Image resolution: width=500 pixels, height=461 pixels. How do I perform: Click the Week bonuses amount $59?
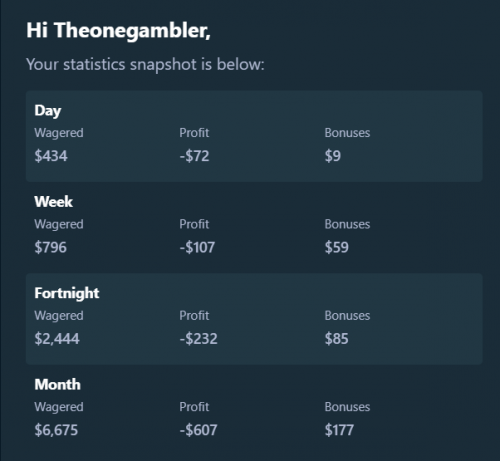(x=337, y=247)
